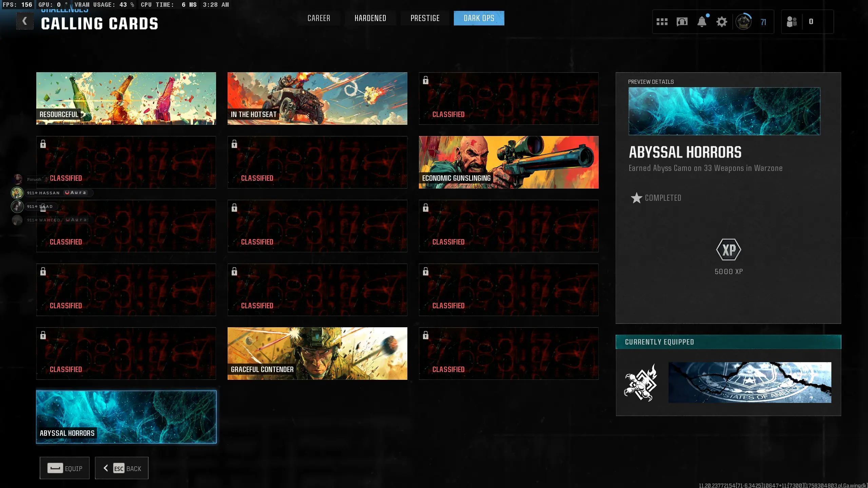Screen dimensions: 868x488
Task: Click the 9114 HASSAN player avatar
Action: pos(17,193)
